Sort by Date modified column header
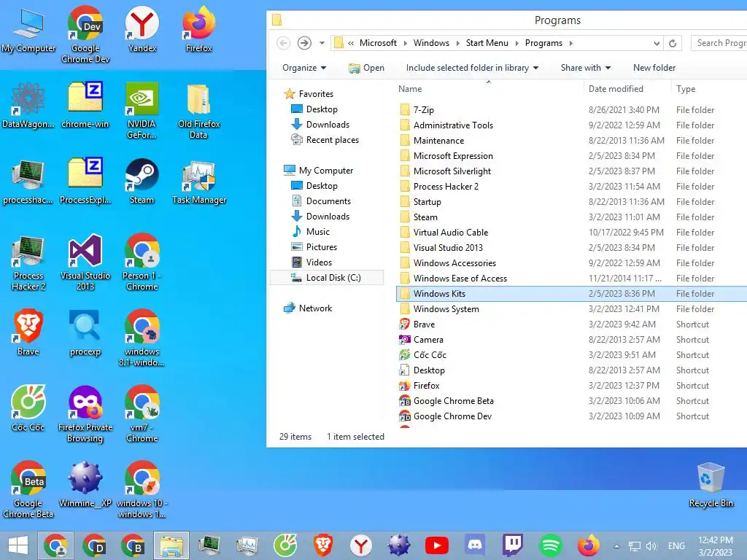 [x=627, y=88]
